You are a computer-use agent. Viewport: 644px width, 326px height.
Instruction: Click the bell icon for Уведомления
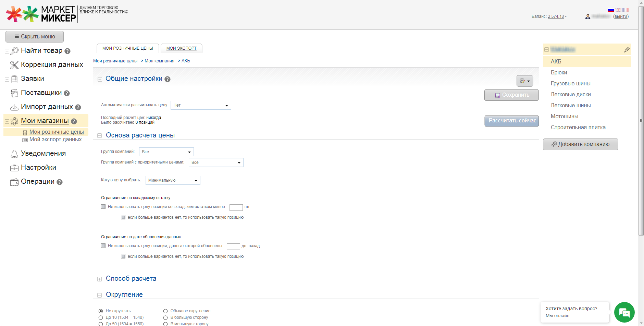click(x=14, y=154)
